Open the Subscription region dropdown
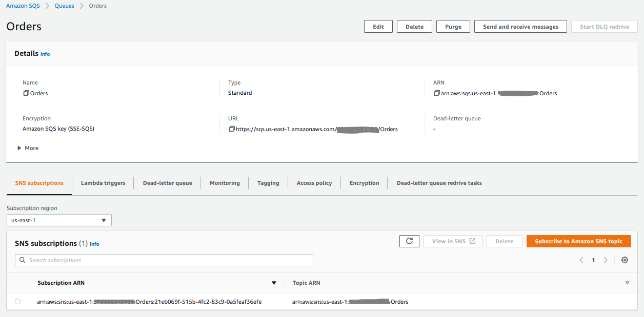This screenshot has height=317, width=644. (59, 220)
